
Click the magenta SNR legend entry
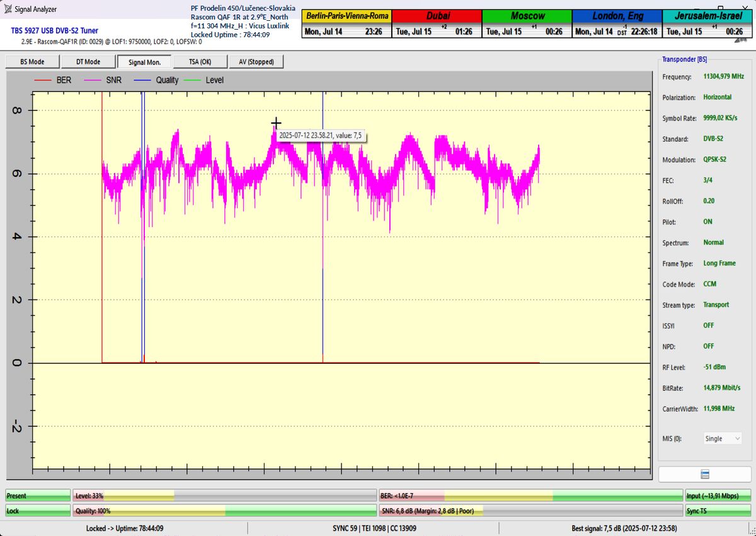point(98,80)
